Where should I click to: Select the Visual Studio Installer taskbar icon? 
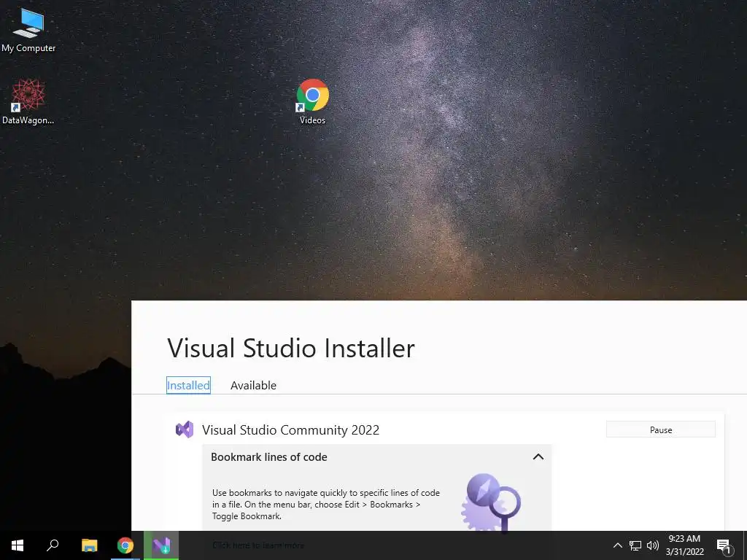click(161, 545)
